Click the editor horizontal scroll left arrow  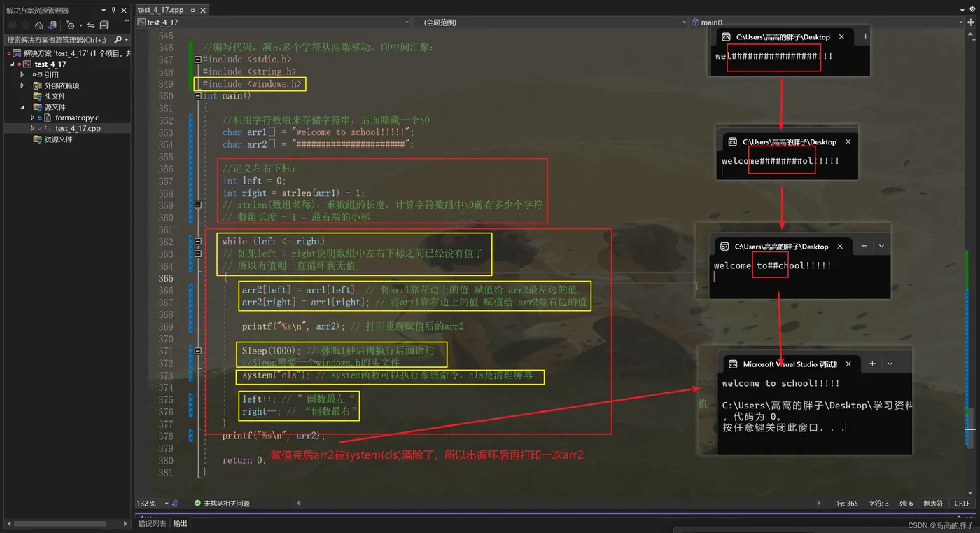[x=300, y=503]
